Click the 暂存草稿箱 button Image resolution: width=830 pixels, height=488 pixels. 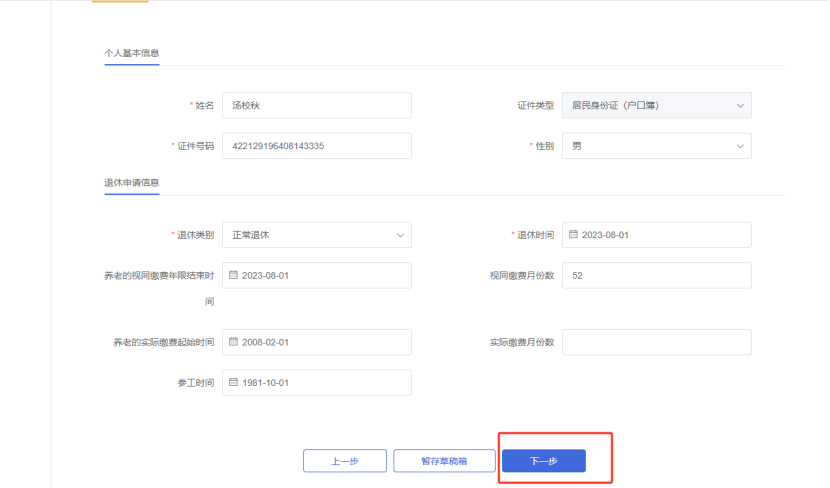tap(444, 460)
